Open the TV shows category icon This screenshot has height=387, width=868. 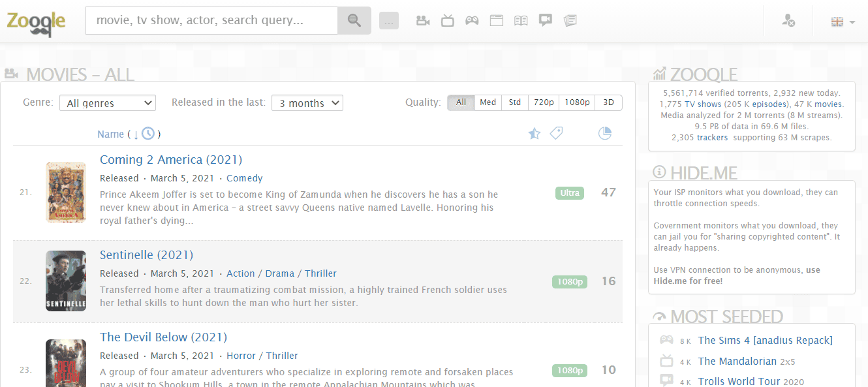click(447, 21)
